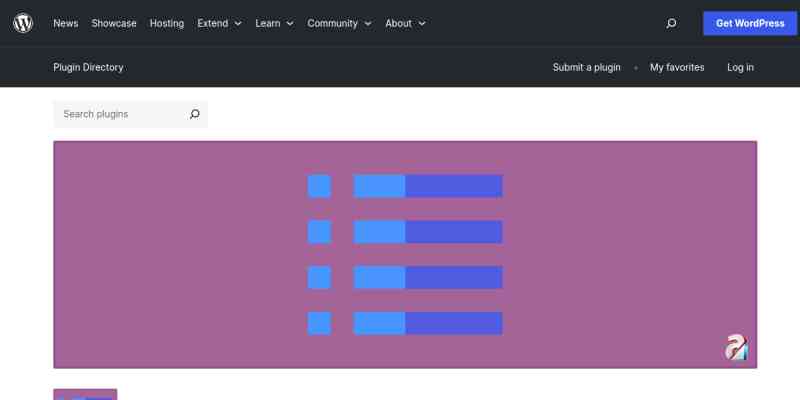Open the site search magnifier icon
Viewport: 800px width, 400px height.
click(x=671, y=23)
